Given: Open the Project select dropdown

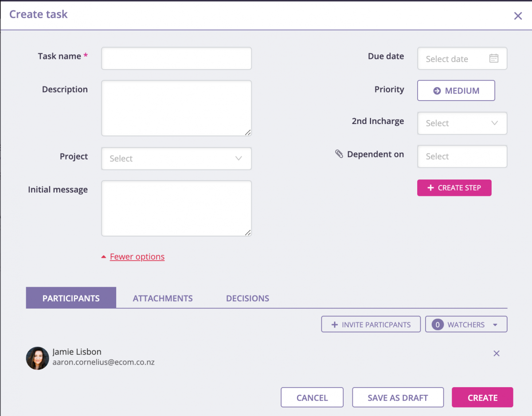Looking at the screenshot, I should click(x=176, y=158).
